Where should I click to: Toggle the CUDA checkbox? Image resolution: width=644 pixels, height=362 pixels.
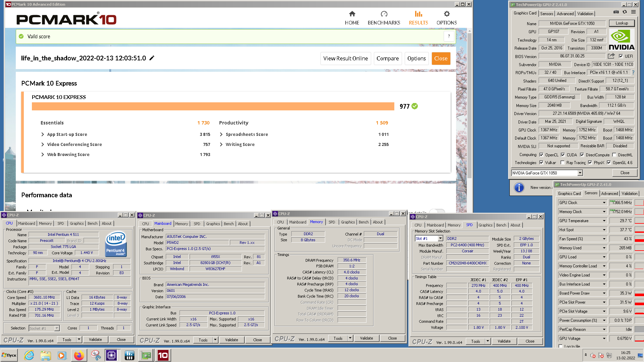click(x=563, y=155)
